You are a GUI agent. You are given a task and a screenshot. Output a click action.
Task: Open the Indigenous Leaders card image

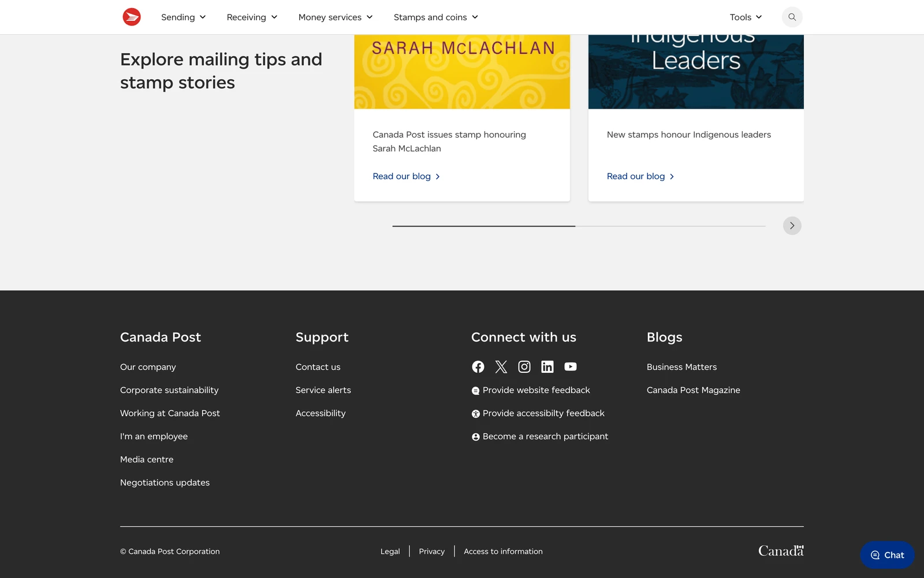[x=696, y=72]
